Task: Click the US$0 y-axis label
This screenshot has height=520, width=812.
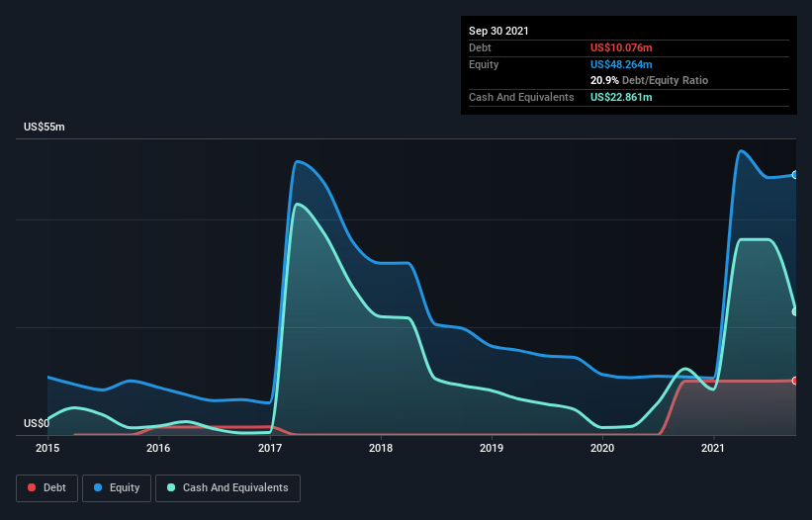Action: 37,423
